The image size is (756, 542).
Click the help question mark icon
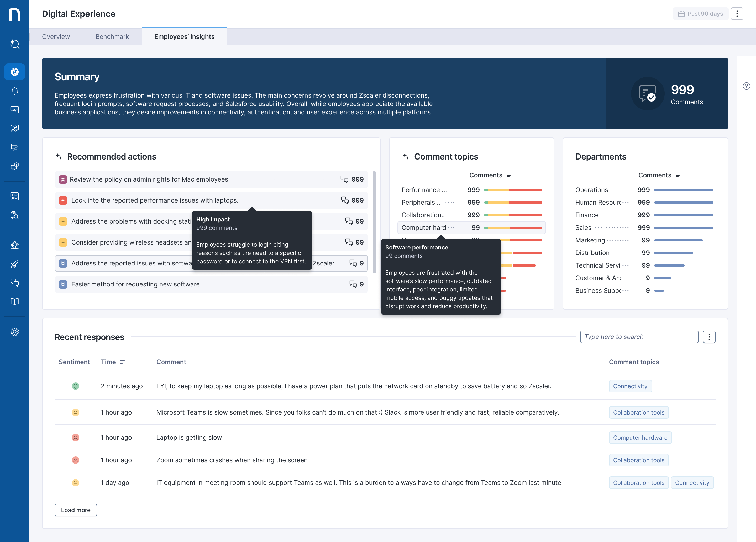(746, 86)
